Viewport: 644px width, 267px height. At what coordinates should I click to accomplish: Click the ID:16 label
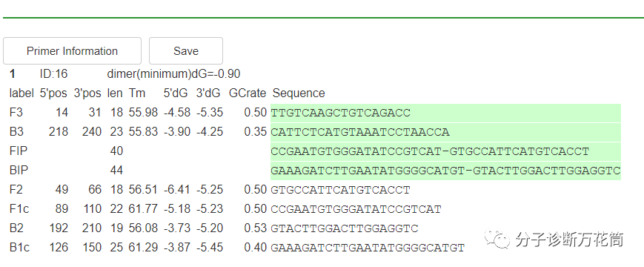[x=54, y=74]
